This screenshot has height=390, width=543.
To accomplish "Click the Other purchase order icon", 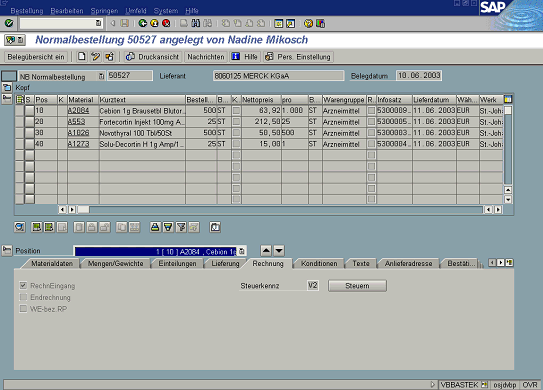I will coord(109,56).
